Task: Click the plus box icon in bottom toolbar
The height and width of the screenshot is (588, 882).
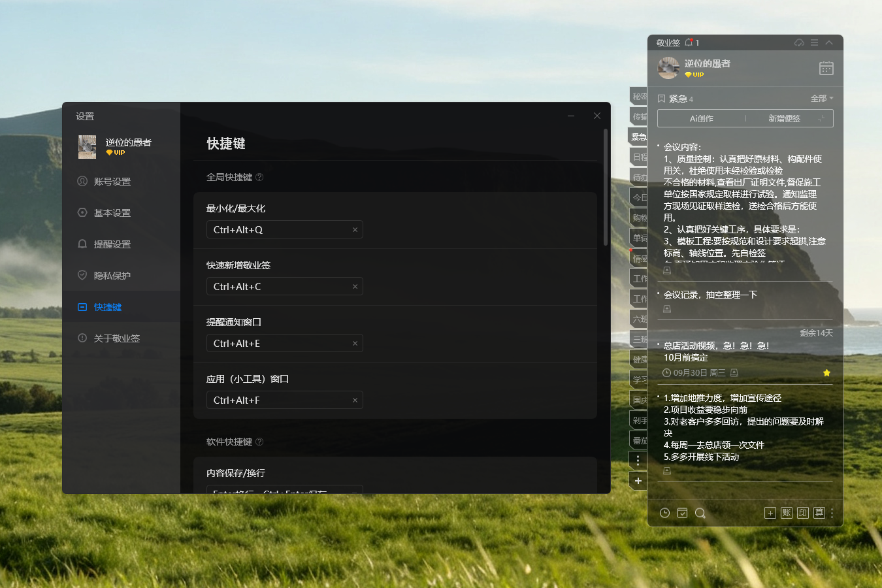Action: coord(770,514)
